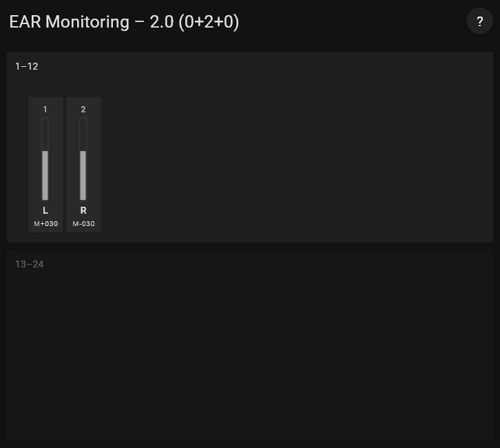Click the left channel level meter bar

[x=45, y=159]
